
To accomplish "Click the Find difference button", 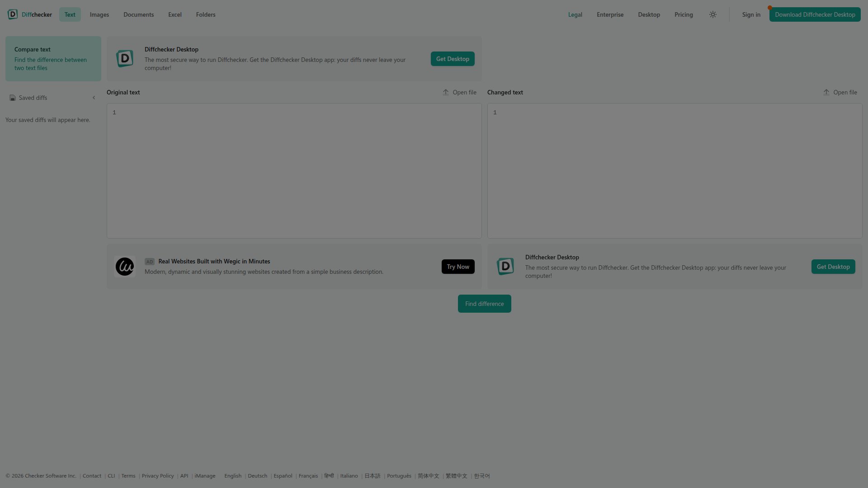I will [484, 304].
